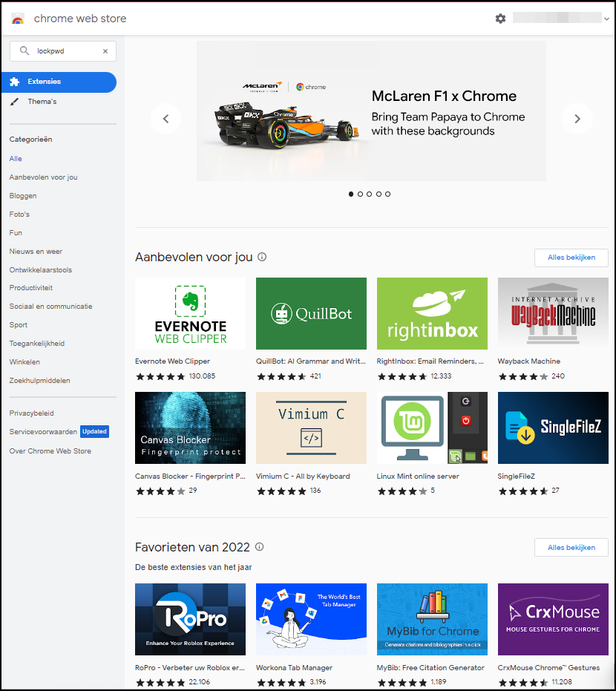Click the SingleFileZ title text
Screen dimensions: 616x691
point(516,477)
